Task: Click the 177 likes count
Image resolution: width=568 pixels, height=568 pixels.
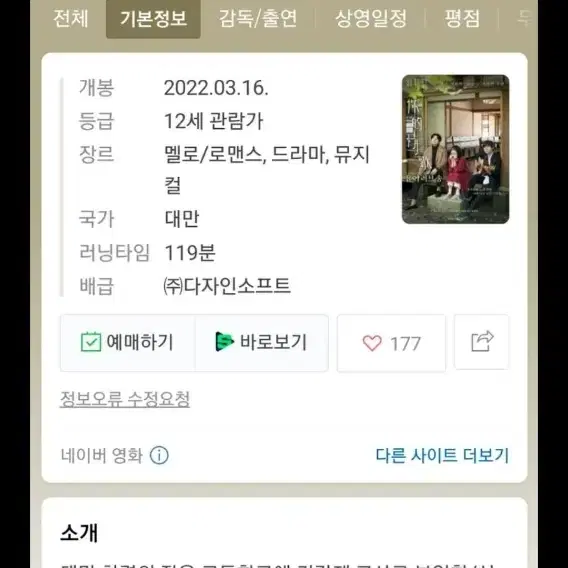Action: [x=405, y=343]
